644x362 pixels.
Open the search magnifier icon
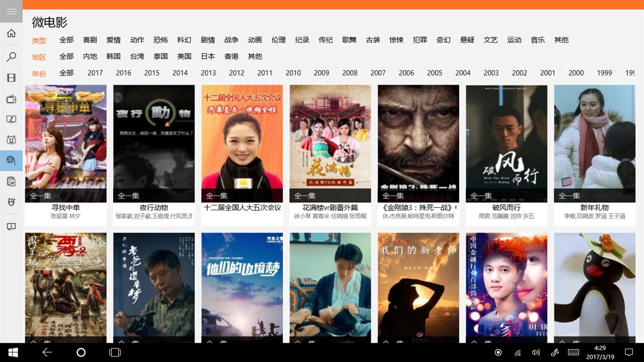click(x=11, y=57)
